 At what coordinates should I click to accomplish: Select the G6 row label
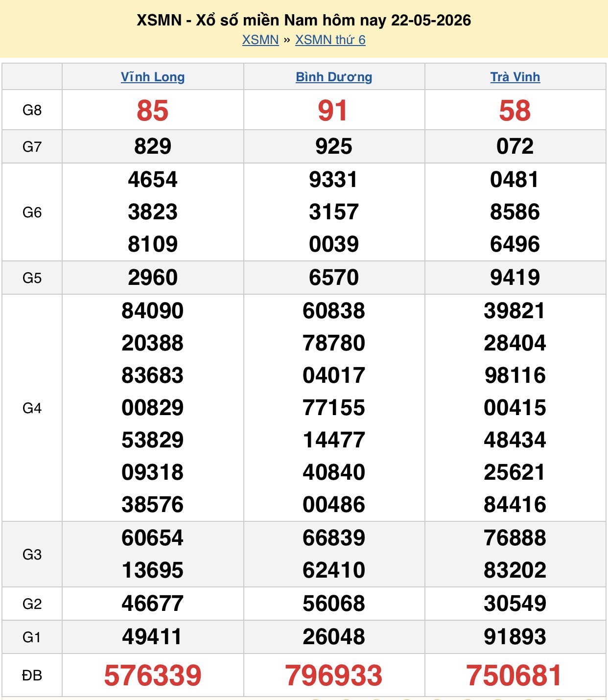click(x=32, y=212)
